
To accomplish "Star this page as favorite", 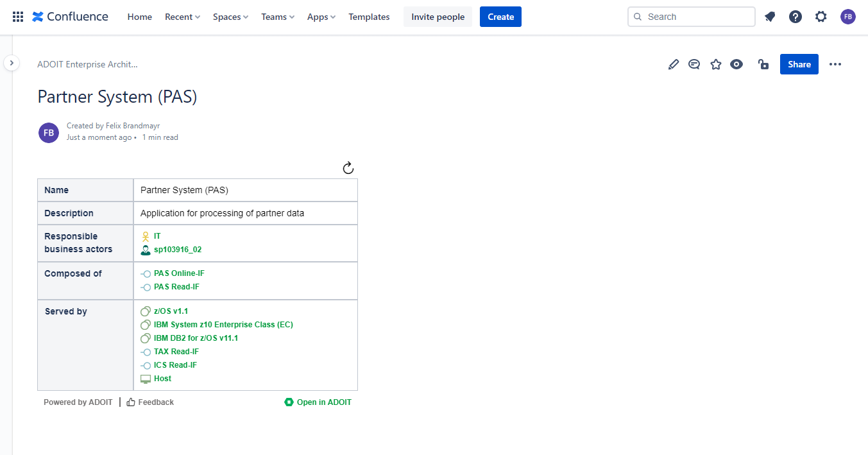I will tap(716, 64).
